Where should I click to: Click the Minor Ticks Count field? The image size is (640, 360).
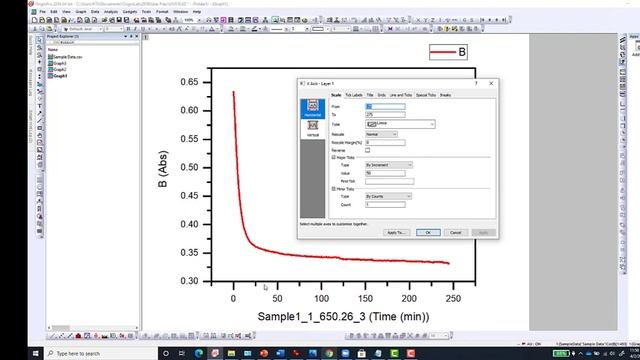385,204
